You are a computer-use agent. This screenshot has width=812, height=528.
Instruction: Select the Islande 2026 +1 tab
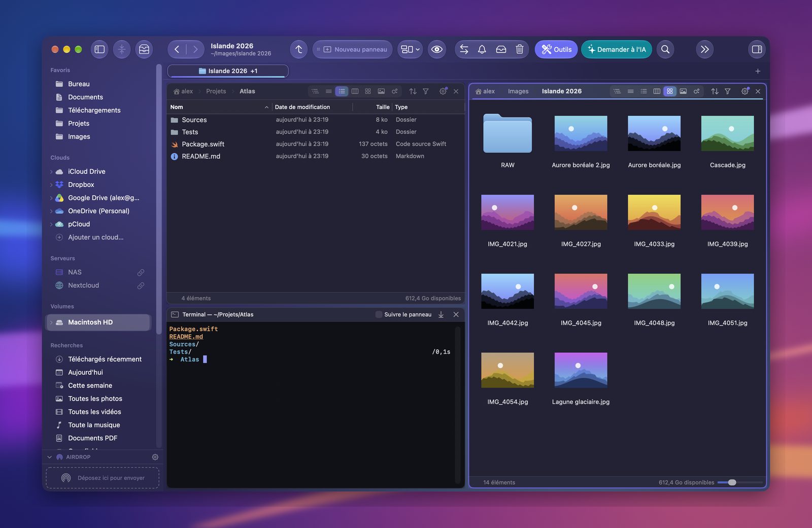point(228,71)
